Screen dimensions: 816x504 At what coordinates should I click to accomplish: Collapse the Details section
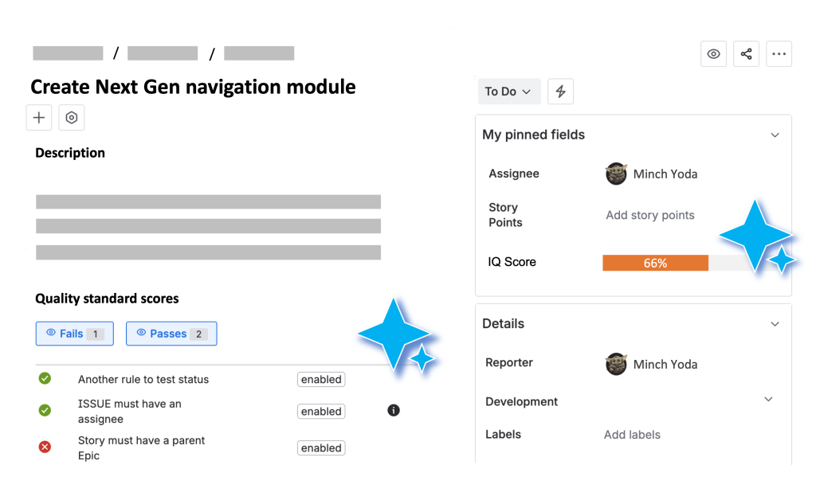pyautogui.click(x=775, y=324)
